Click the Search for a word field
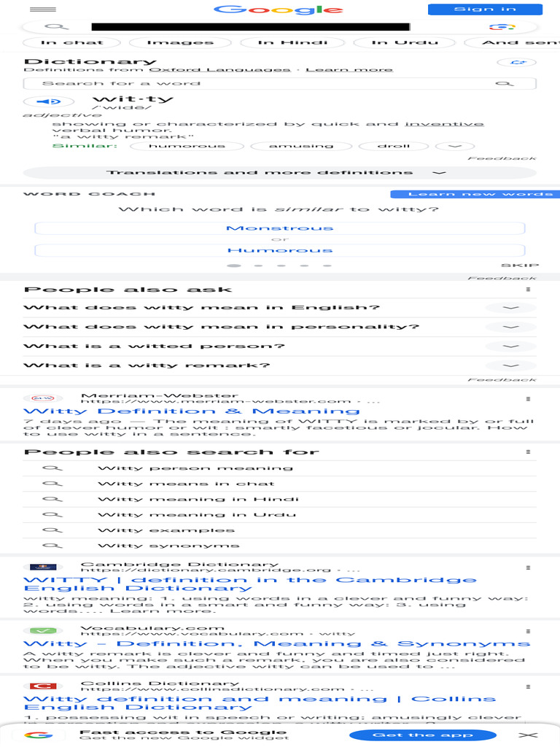Screen dimensions: 560x747 coord(280,83)
